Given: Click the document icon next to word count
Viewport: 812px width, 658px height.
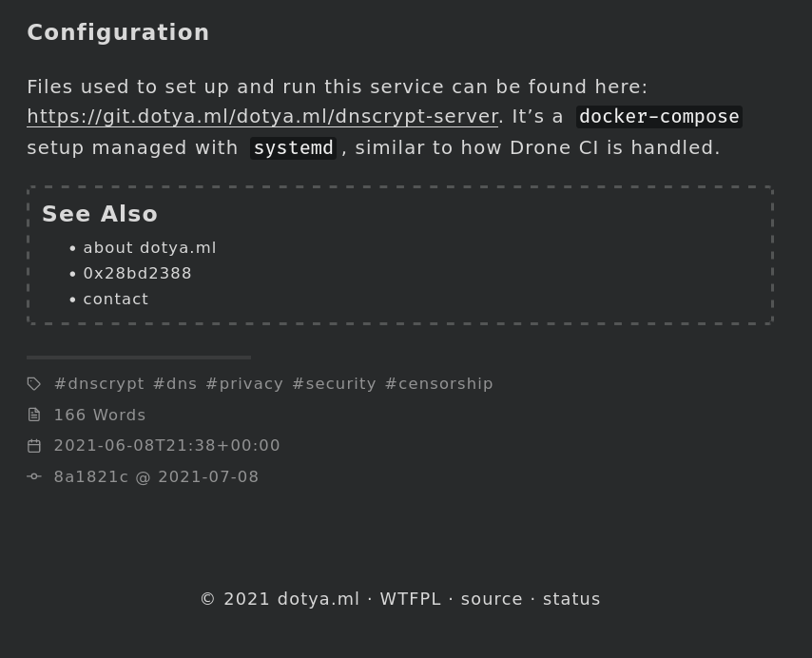Looking at the screenshot, I should click(34, 415).
